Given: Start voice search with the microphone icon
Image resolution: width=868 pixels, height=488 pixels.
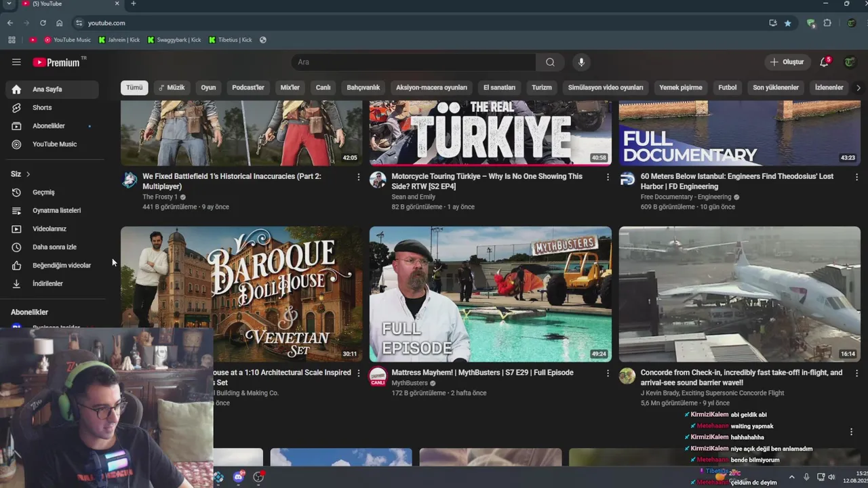Looking at the screenshot, I should coord(581,62).
